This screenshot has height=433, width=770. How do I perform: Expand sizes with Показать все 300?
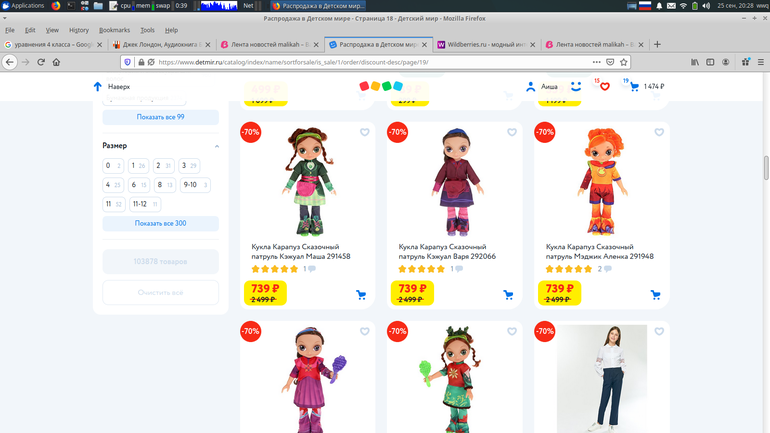coord(160,223)
